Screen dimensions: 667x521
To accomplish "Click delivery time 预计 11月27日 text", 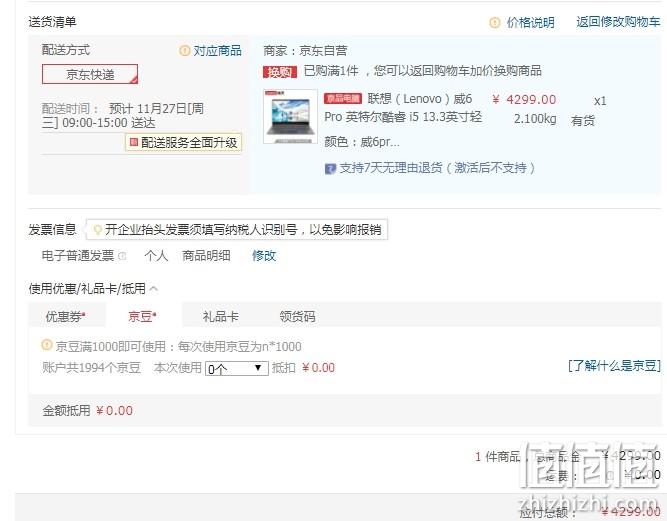I will tap(123, 116).
